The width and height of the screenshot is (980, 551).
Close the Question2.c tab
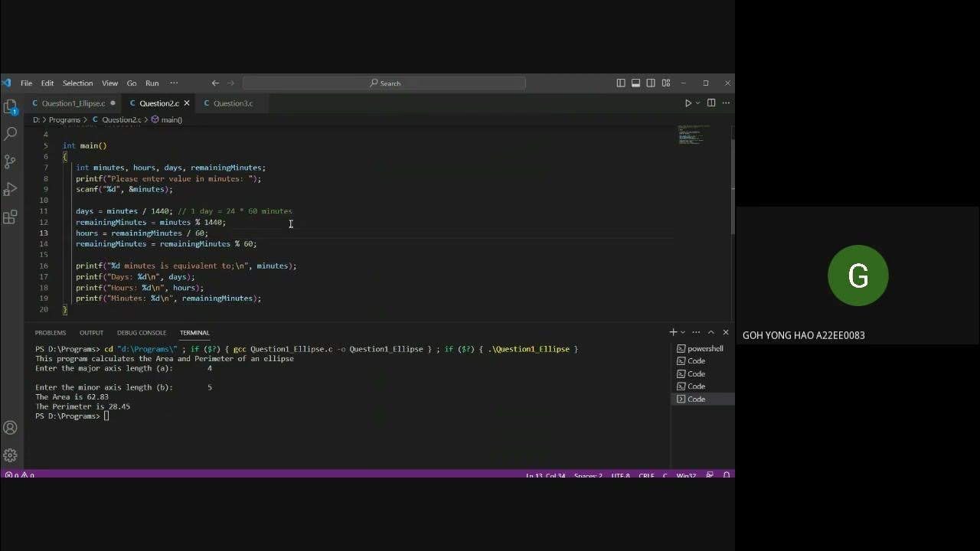click(x=187, y=103)
